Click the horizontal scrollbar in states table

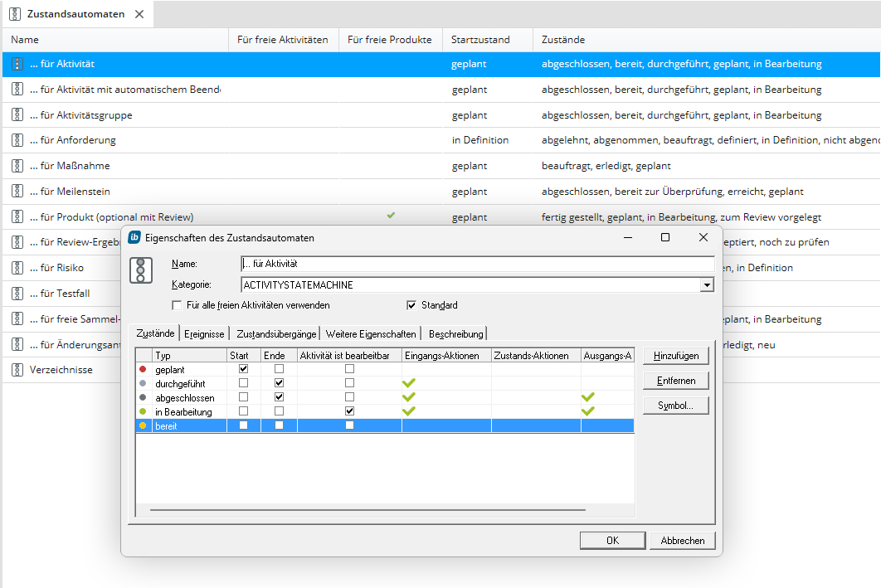pos(365,511)
